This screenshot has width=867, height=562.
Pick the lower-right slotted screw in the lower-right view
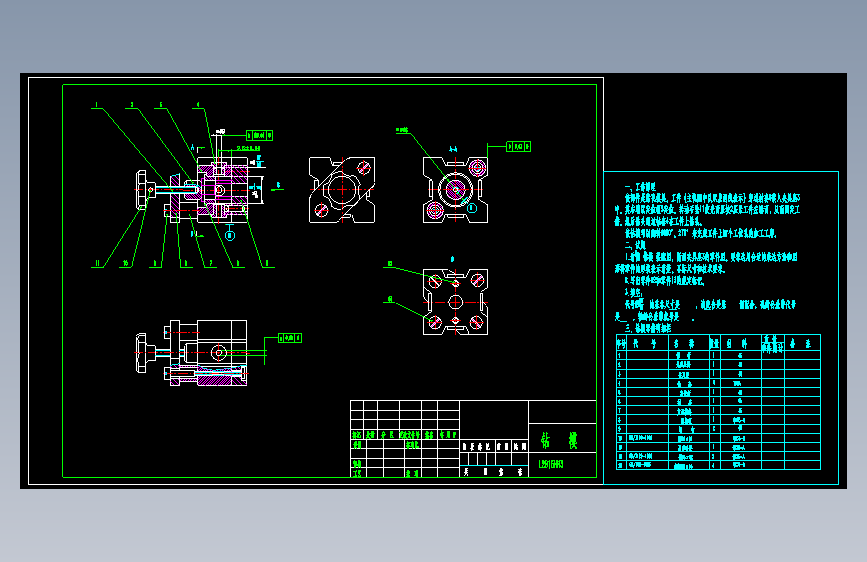point(476,322)
